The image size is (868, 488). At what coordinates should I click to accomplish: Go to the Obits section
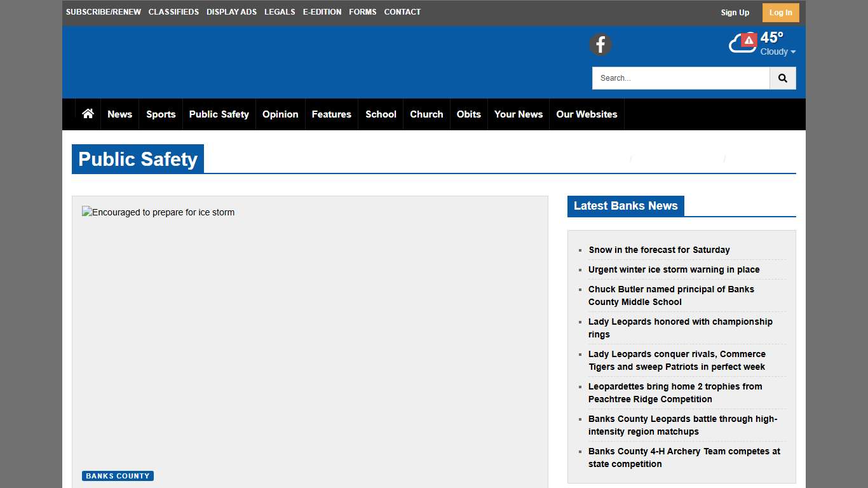click(468, 114)
